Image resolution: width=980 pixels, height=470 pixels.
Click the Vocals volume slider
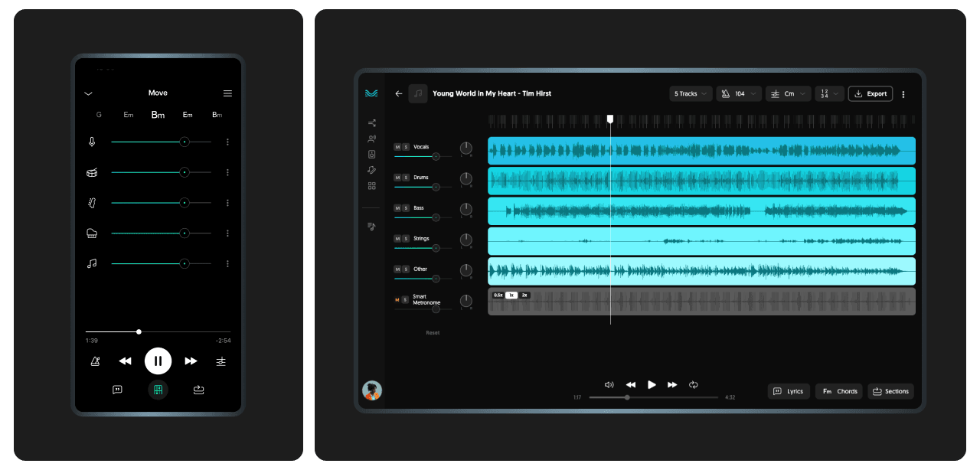coord(436,156)
